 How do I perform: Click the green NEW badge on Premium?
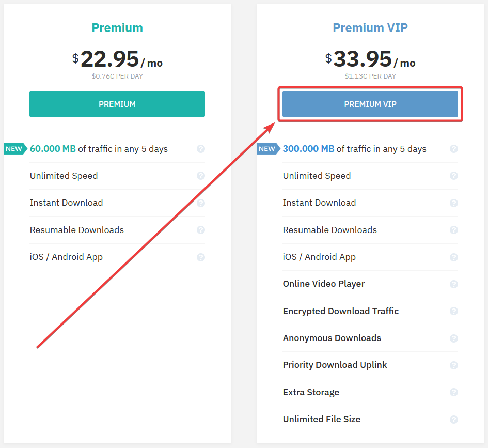pyautogui.click(x=15, y=149)
